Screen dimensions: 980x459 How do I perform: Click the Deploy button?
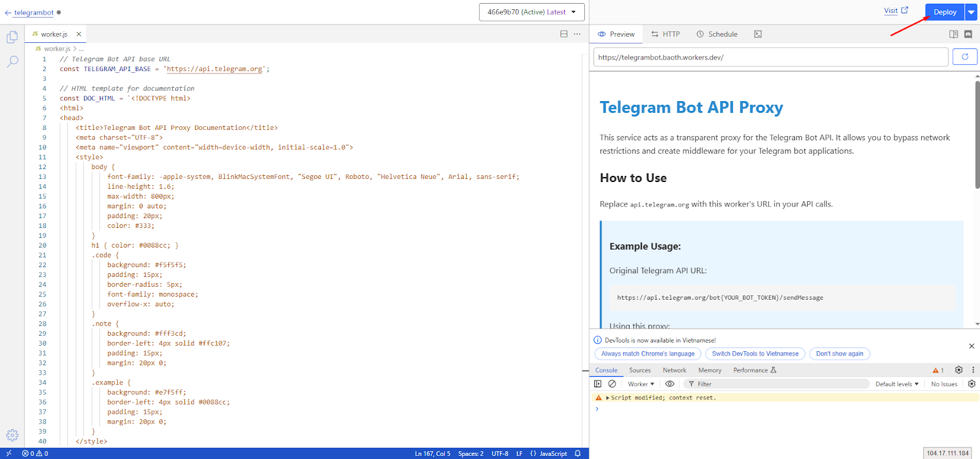[x=944, y=12]
